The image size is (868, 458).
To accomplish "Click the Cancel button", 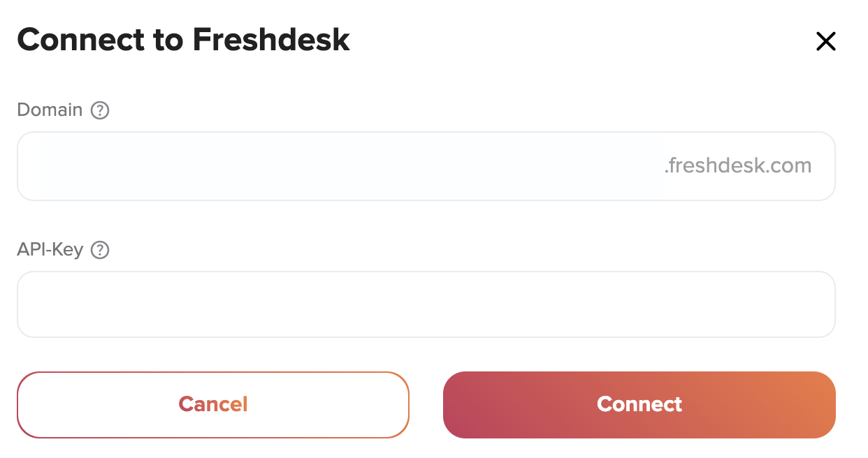I will click(213, 405).
